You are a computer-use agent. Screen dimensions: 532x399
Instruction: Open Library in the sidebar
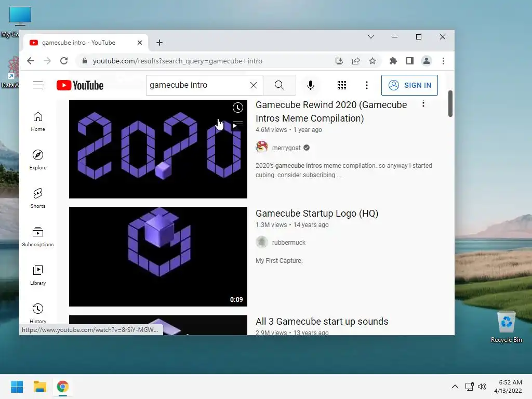37,275
